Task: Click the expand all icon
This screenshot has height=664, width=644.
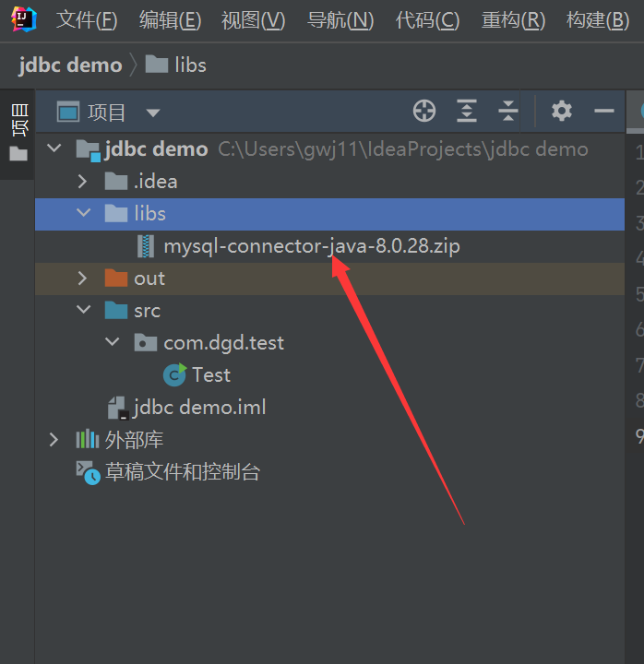Action: click(467, 111)
